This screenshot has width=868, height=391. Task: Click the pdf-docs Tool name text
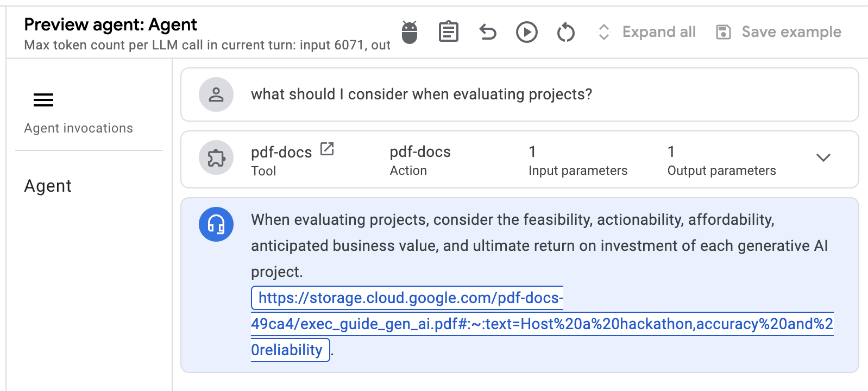pyautogui.click(x=281, y=152)
